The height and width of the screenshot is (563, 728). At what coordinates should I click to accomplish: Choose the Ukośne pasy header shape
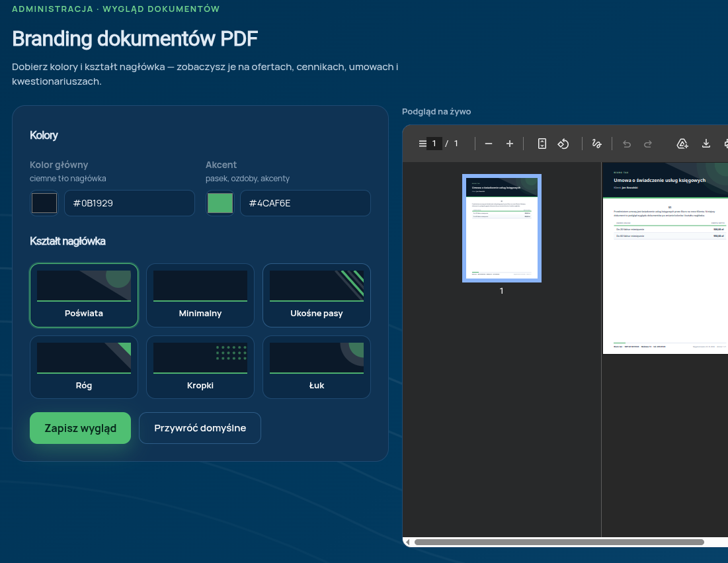point(317,296)
